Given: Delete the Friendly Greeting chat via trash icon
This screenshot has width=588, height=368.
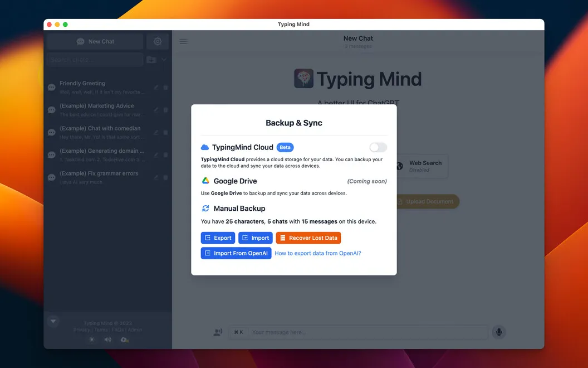Looking at the screenshot, I should (x=165, y=87).
